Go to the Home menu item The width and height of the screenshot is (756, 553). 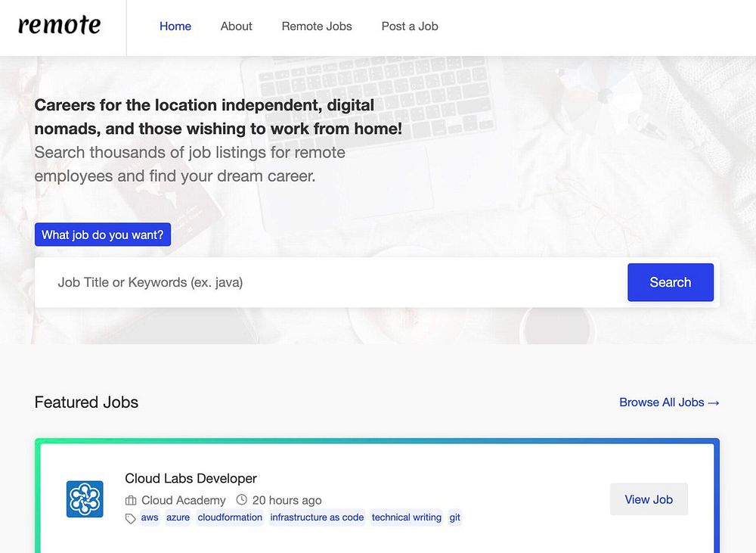click(175, 26)
